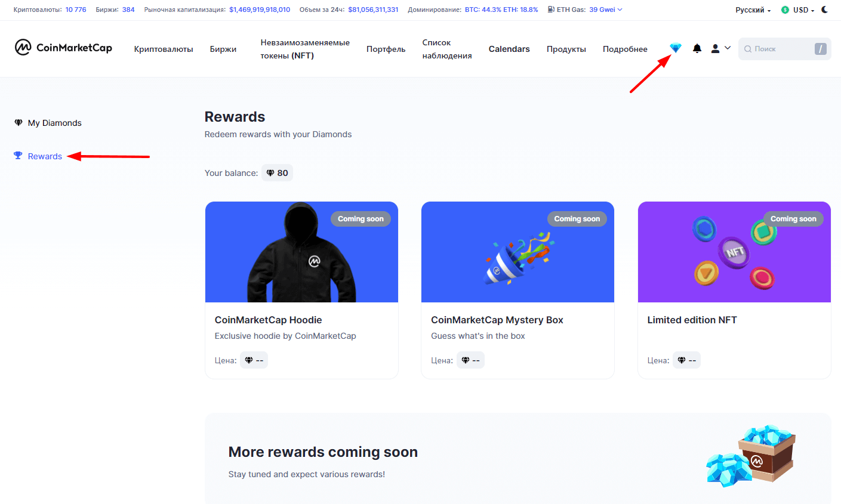The image size is (841, 504).
Task: Select My Diamonds in the sidebar
Action: click(55, 123)
